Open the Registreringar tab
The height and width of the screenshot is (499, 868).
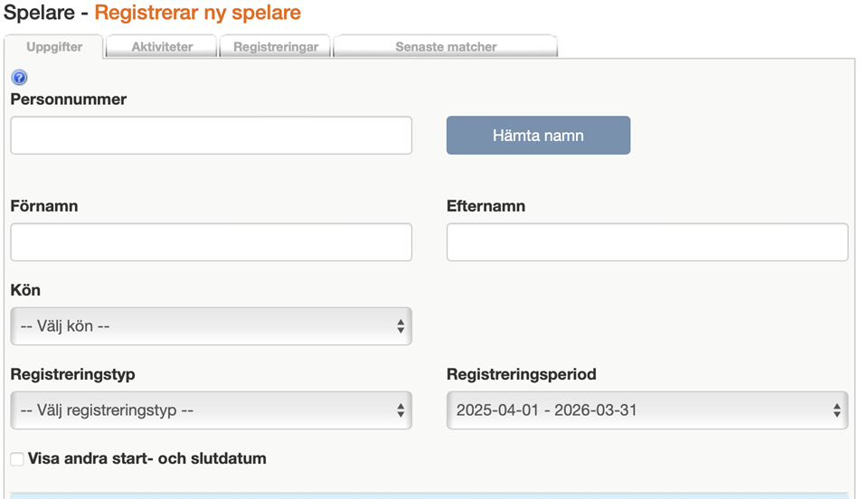pos(276,47)
